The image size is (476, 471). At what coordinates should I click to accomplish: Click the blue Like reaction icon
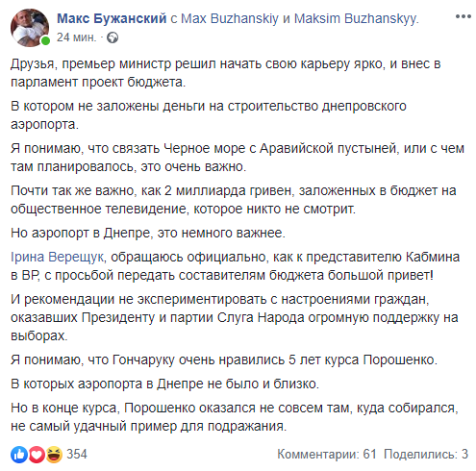point(19,455)
